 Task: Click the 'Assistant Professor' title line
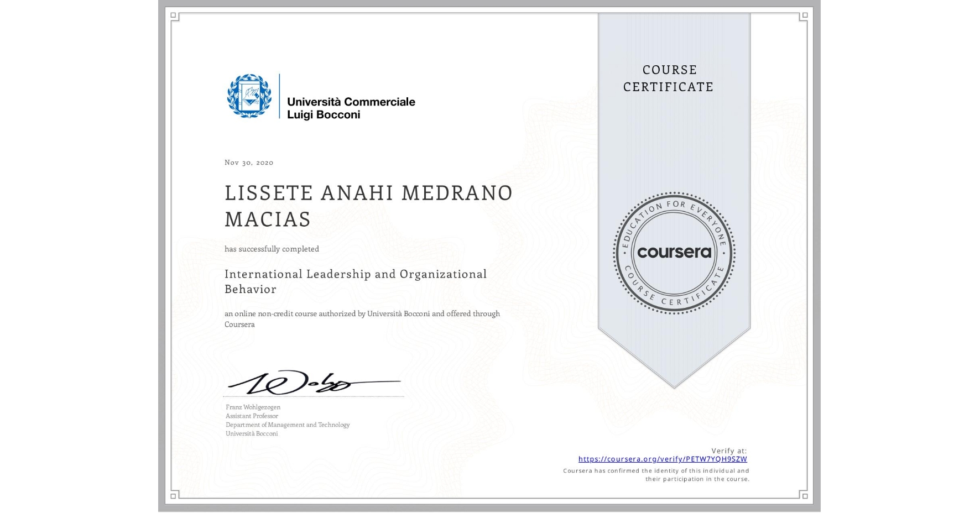pos(252,416)
